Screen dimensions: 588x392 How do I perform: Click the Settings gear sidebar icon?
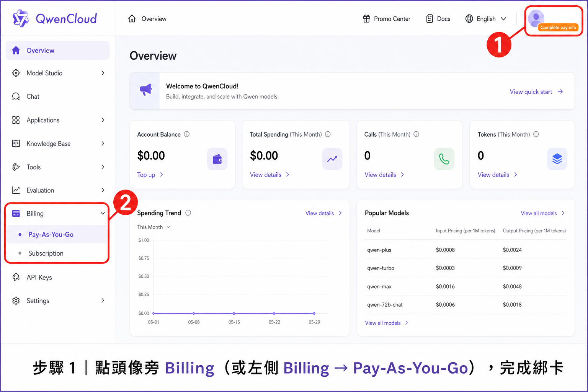16,301
